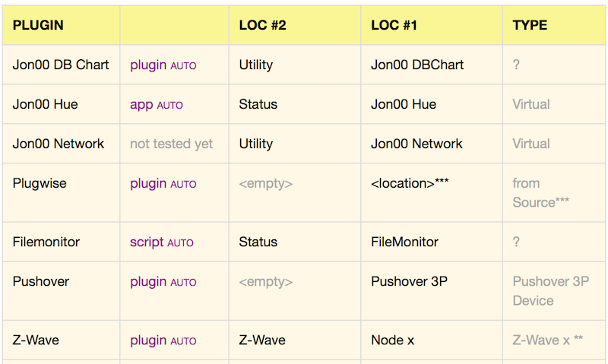Click the ? type in Jon00 DB Chart row
The width and height of the screenshot is (608, 364).
coord(516,65)
